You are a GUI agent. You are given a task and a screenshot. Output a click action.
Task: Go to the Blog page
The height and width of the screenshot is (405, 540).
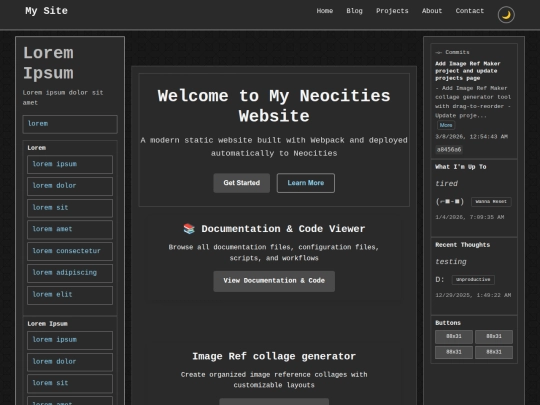point(354,11)
